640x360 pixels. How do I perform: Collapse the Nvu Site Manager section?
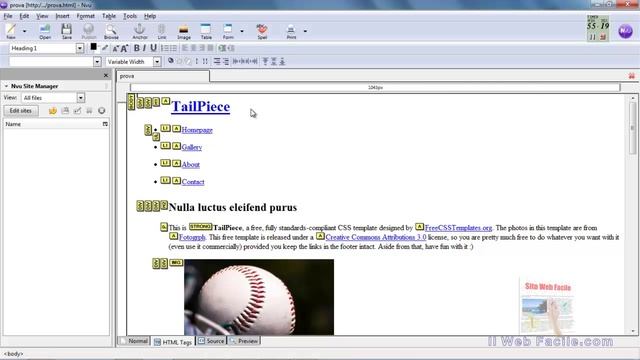[x=6, y=86]
